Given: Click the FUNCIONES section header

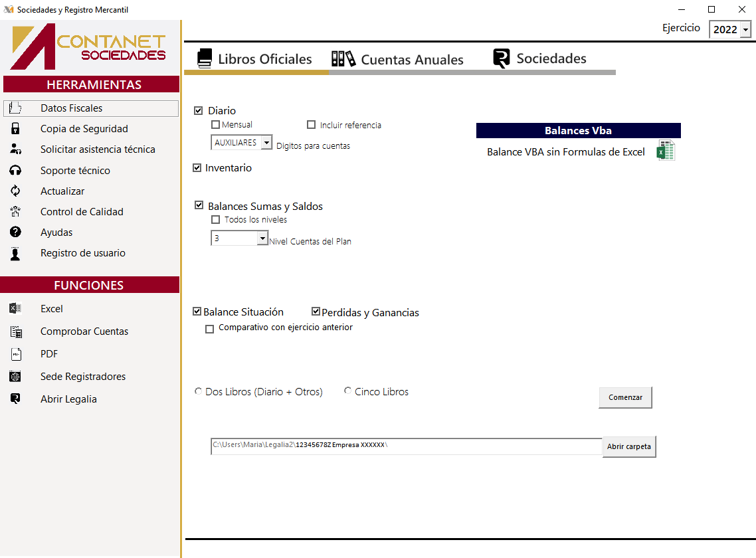Looking at the screenshot, I should tap(90, 285).
